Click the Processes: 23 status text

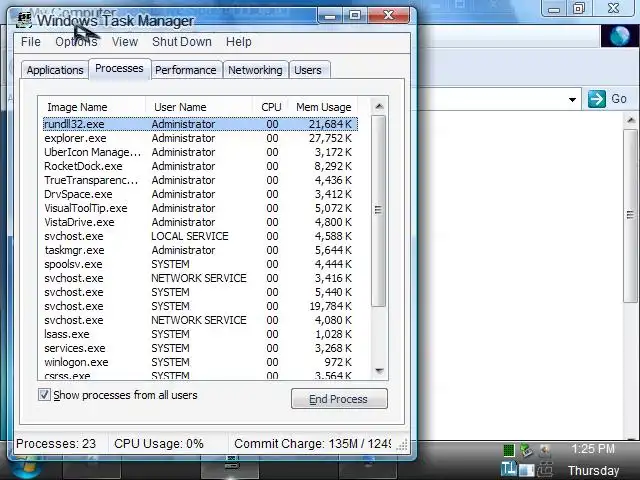(56, 444)
